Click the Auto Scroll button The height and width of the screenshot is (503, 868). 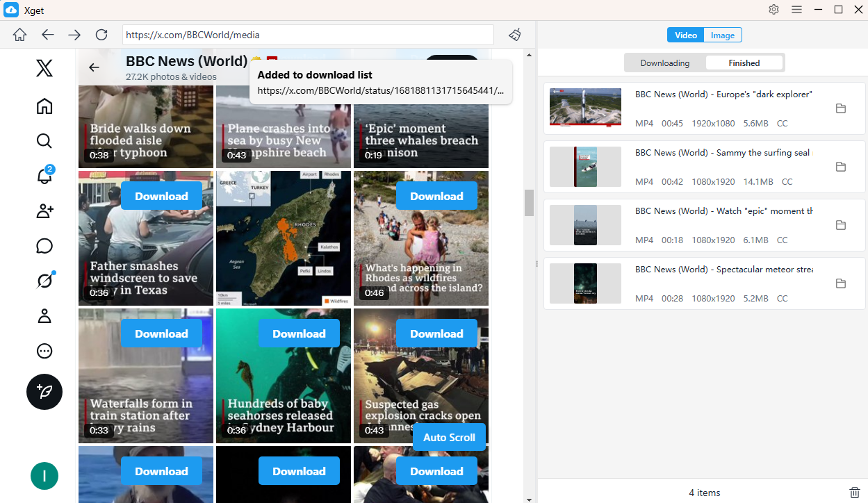[x=449, y=437]
